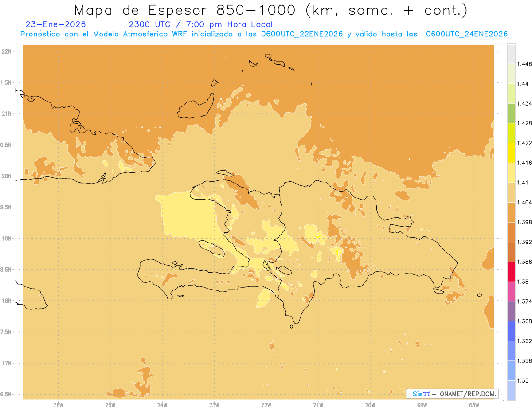Click the "8.5N" latitude label
This screenshot has width=532, height=411.
point(7,270)
